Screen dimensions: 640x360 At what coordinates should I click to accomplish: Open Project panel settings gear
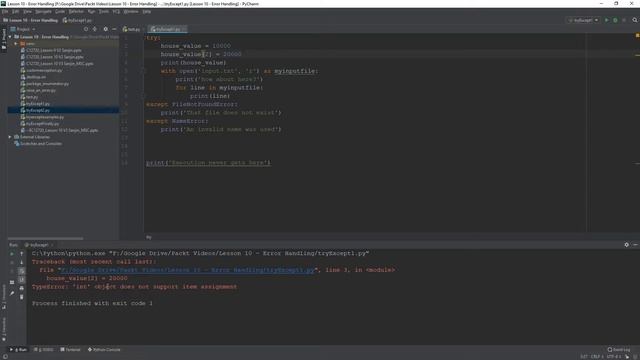tap(106, 29)
